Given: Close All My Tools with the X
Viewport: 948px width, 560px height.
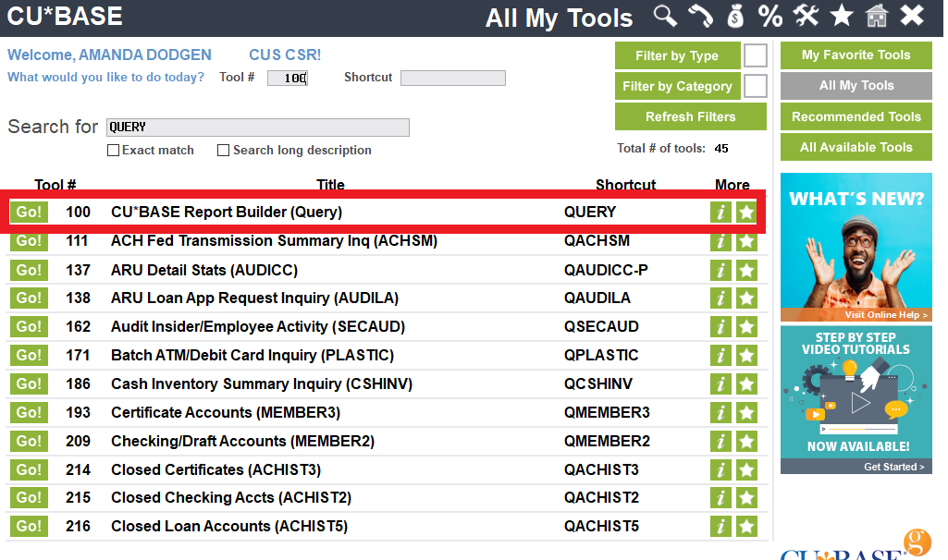Looking at the screenshot, I should (912, 16).
